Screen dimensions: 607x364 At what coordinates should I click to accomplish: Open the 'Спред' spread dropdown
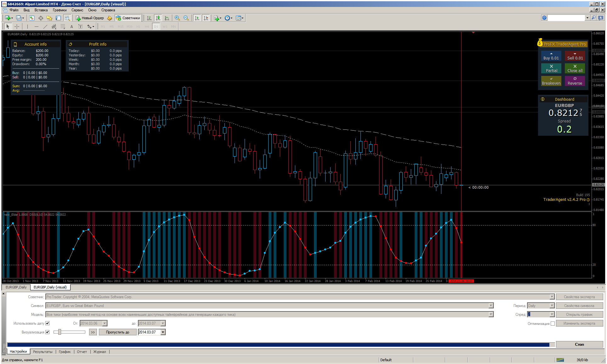tap(552, 315)
